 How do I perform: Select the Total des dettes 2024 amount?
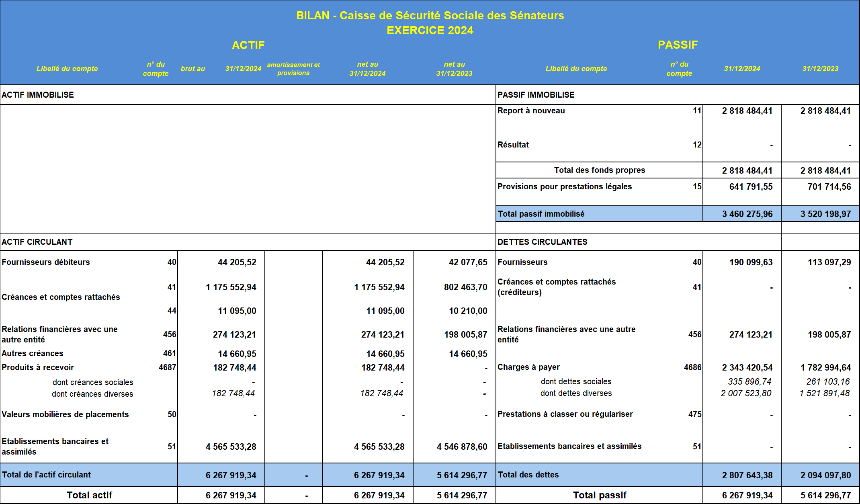pos(747,475)
